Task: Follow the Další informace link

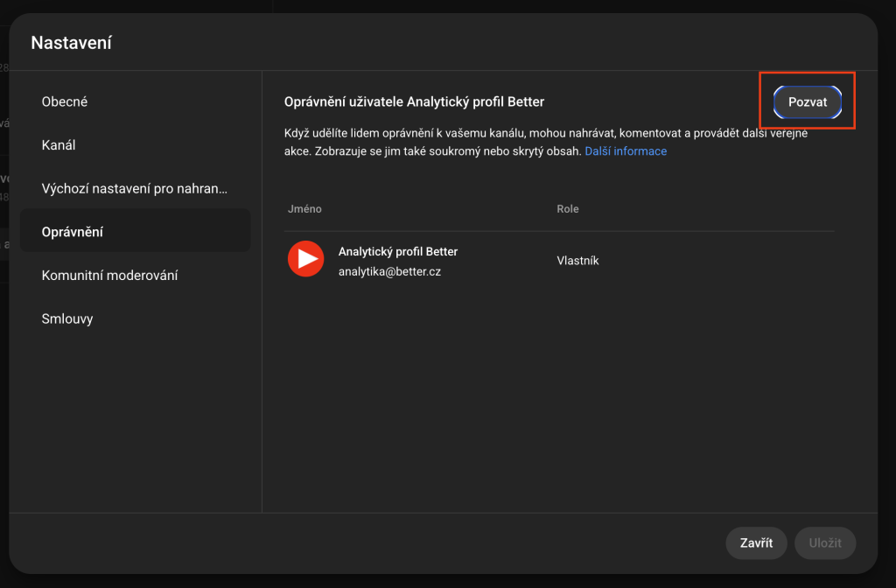Action: pyautogui.click(x=626, y=151)
